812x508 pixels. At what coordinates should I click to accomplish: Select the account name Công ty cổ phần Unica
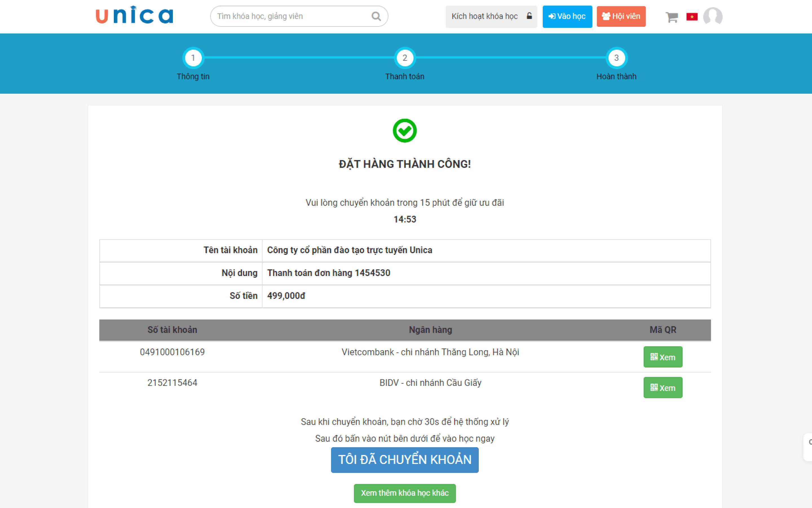pyautogui.click(x=349, y=250)
